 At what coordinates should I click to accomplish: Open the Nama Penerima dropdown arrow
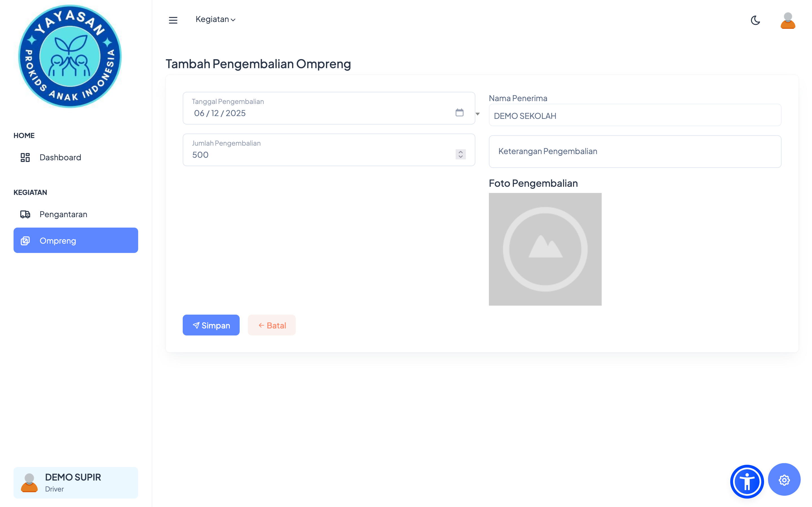(x=477, y=114)
